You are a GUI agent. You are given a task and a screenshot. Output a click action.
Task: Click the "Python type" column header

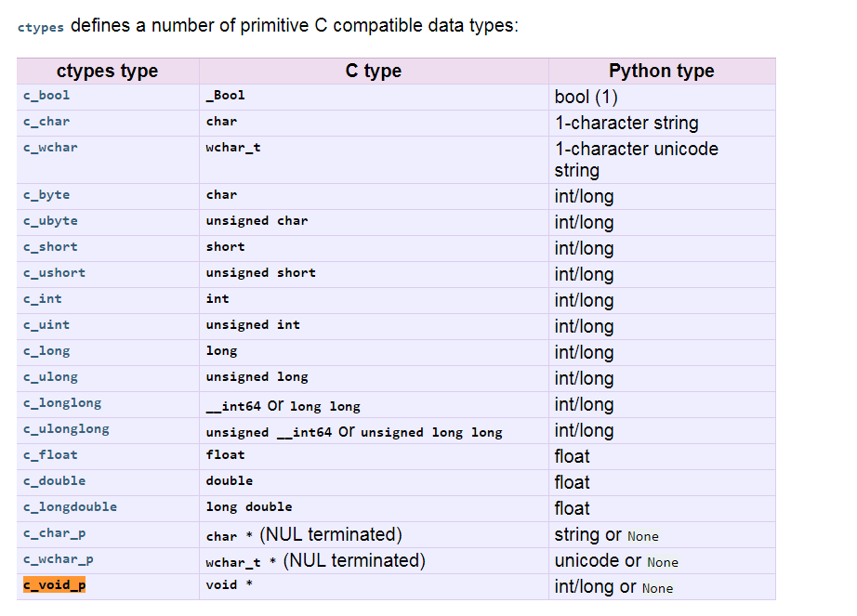click(661, 72)
